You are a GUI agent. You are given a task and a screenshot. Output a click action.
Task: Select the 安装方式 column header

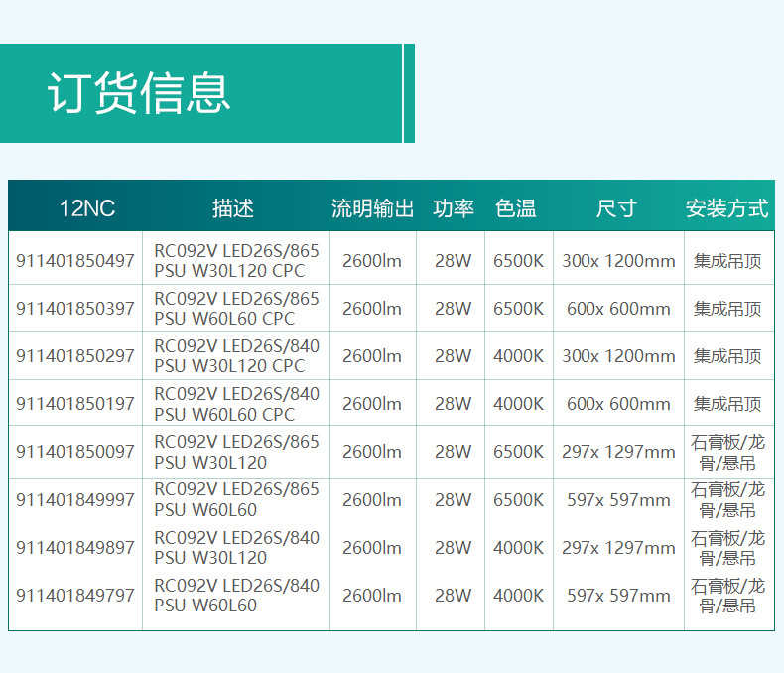tap(726, 208)
